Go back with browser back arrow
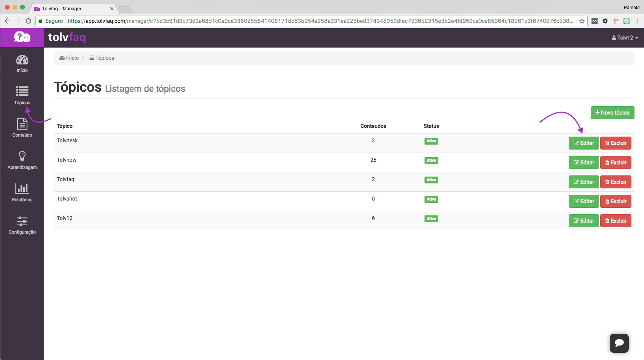Image resolution: width=644 pixels, height=360 pixels. pos(7,21)
